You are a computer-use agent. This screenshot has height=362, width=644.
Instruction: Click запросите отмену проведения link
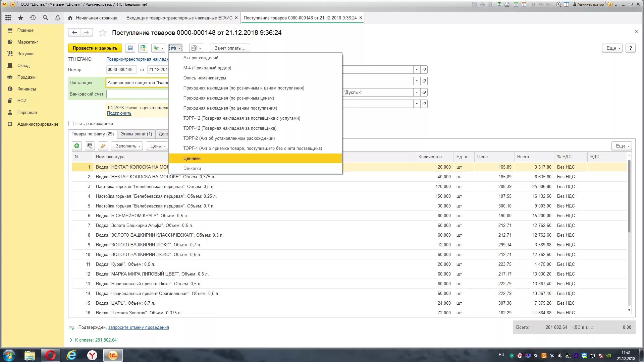pyautogui.click(x=139, y=327)
